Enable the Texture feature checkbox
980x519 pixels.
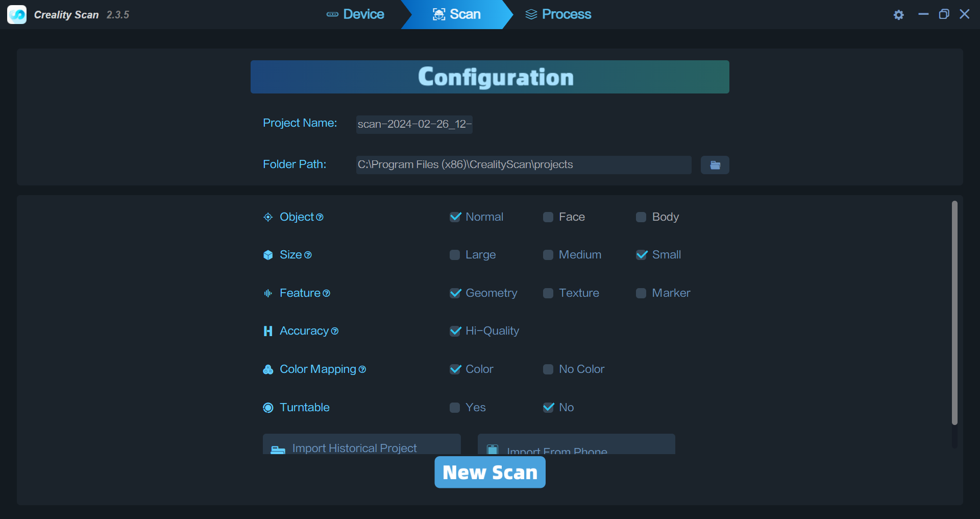(548, 293)
